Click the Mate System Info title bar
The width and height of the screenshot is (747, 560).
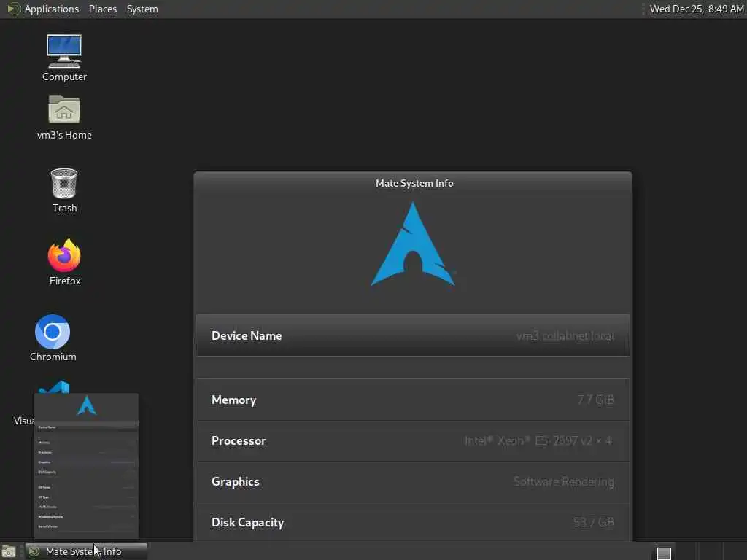[x=413, y=183]
